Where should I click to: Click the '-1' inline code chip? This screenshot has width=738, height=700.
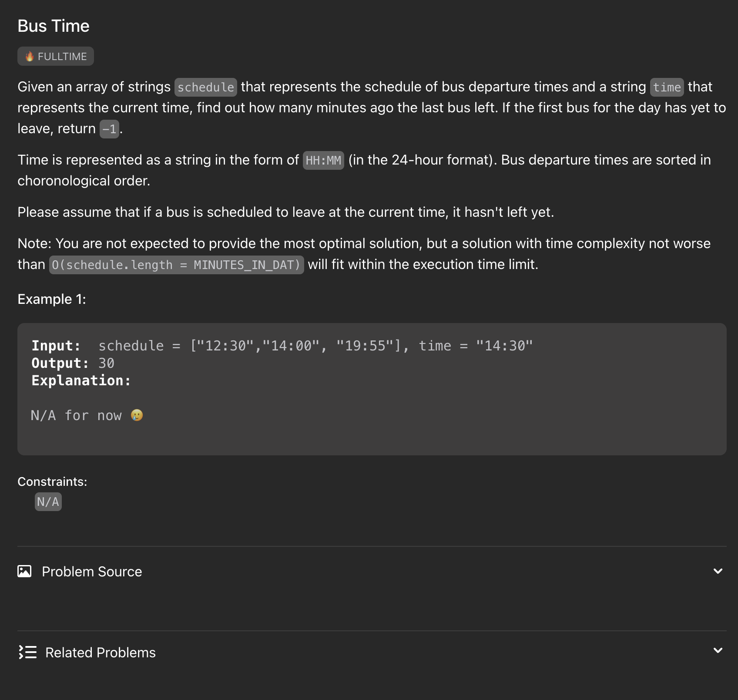click(x=109, y=129)
